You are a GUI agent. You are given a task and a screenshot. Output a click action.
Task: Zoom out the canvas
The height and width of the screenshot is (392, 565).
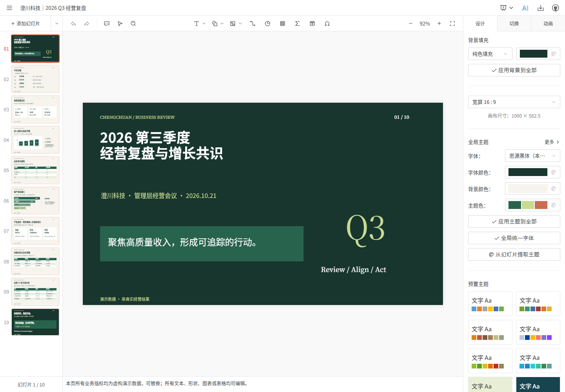411,24
